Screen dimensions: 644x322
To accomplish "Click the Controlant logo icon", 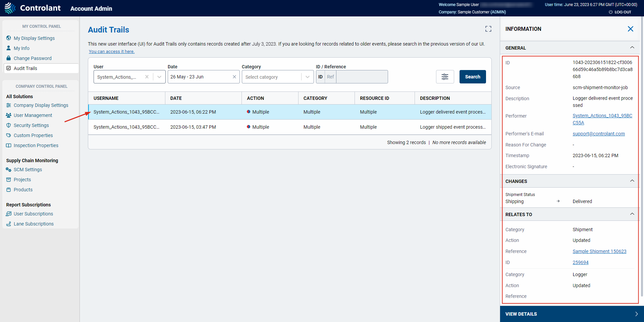I will pos(10,8).
